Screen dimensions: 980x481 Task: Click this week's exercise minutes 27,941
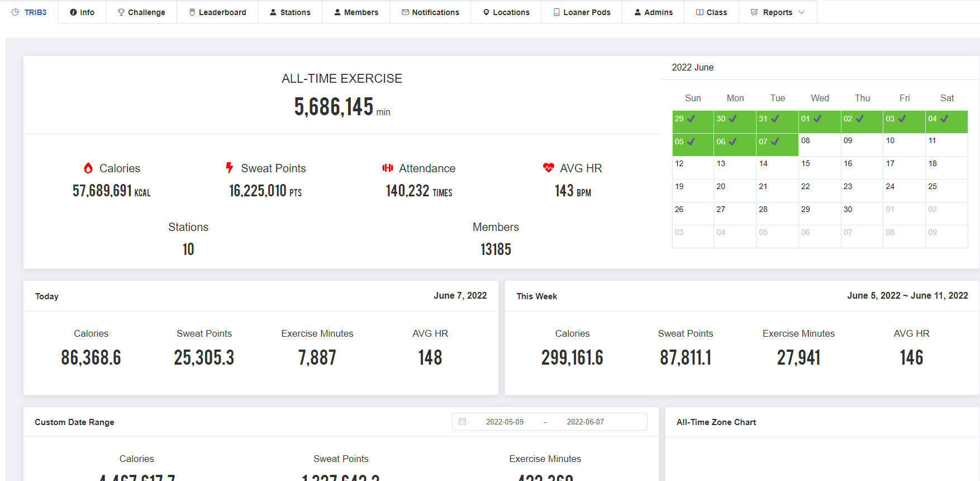click(798, 357)
